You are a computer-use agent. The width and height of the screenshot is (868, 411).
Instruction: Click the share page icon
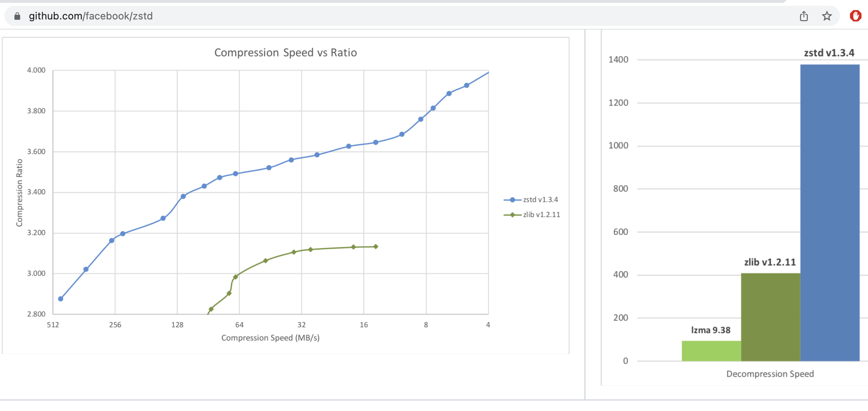[804, 16]
